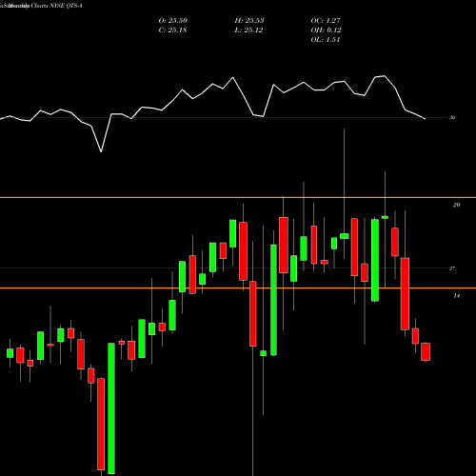Select the 'OH: 0.12' value
476x476 pixels.
coord(326,30)
